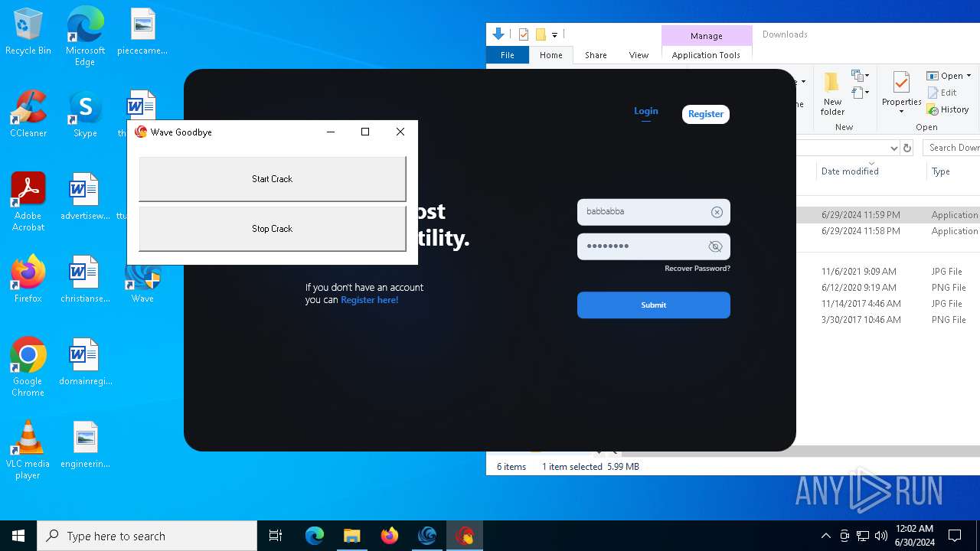Image resolution: width=980 pixels, height=551 pixels.
Task: Click the Explorer blue down-arrow title icon
Action: [x=498, y=34]
